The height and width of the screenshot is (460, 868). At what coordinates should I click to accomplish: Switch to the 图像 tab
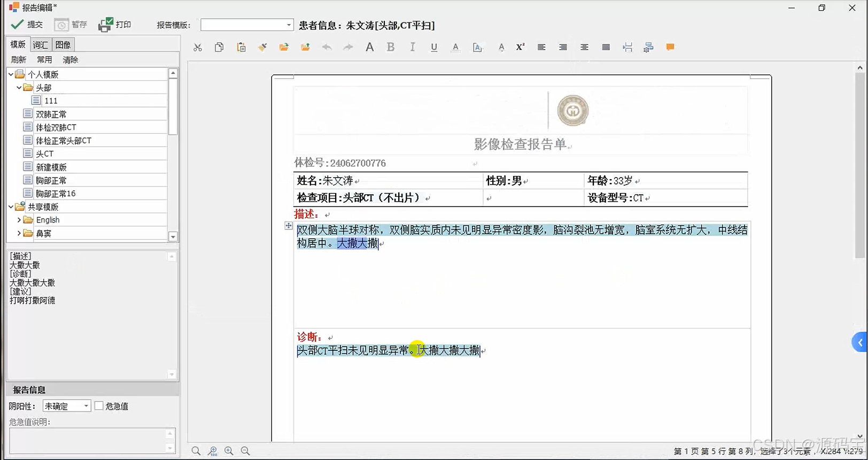pyautogui.click(x=63, y=45)
